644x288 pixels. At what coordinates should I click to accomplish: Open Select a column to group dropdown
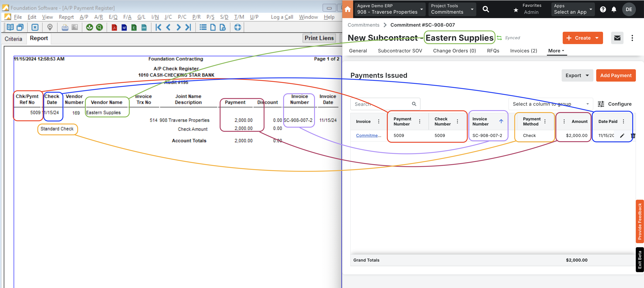550,104
